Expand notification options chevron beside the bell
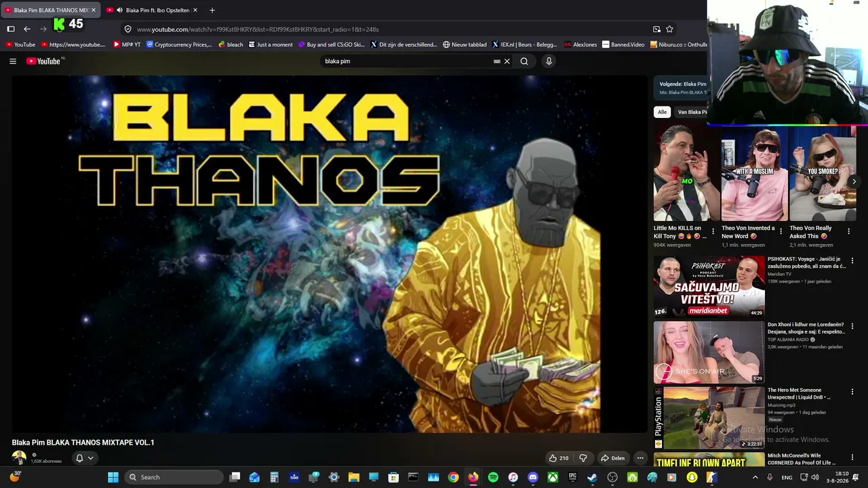Image resolution: width=868 pixels, height=488 pixels. point(90,458)
